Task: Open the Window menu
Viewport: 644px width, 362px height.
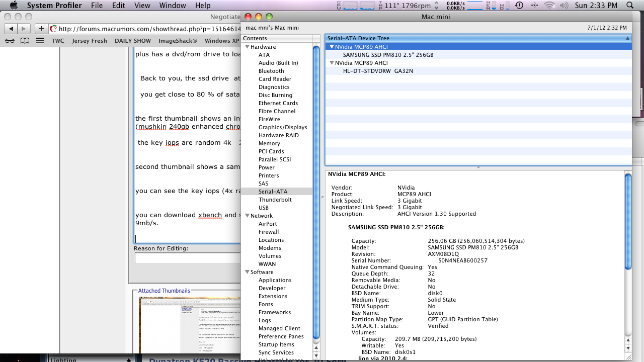Action: 172,6
